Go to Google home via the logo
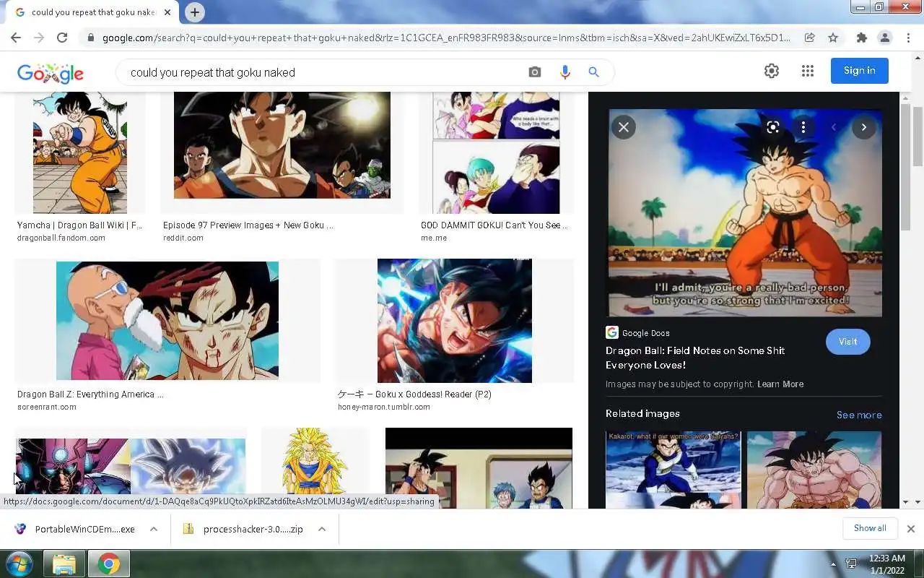 (51, 73)
